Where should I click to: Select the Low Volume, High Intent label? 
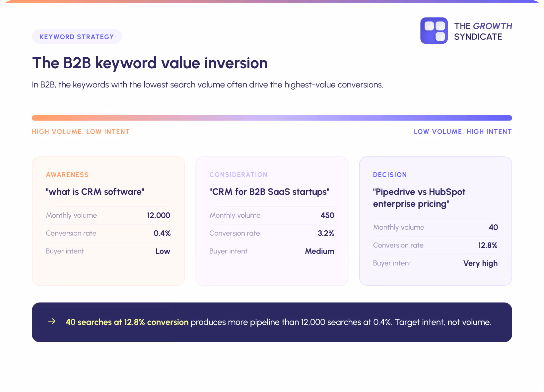pos(463,132)
